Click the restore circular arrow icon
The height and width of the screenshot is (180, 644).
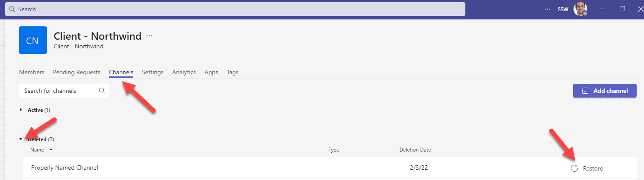coord(574,168)
